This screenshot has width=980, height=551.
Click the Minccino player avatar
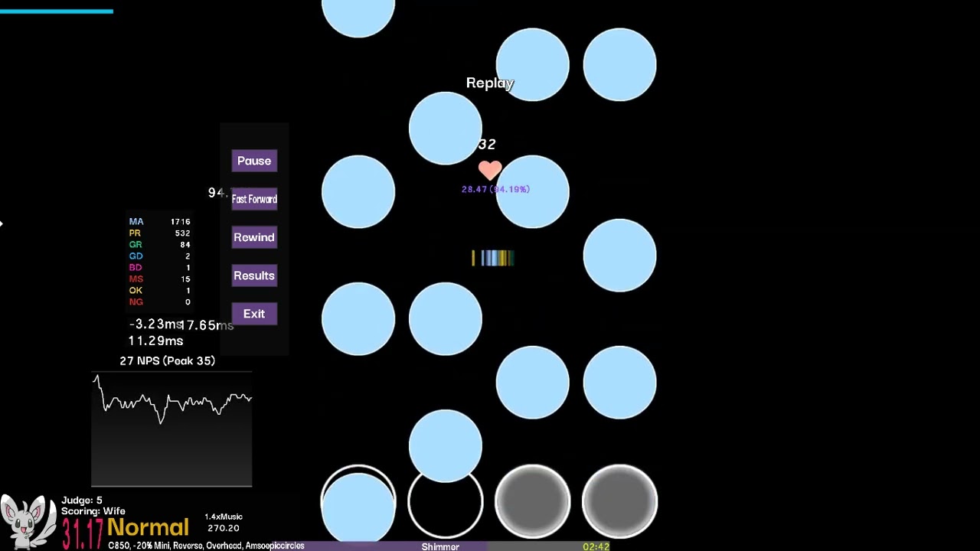click(28, 522)
